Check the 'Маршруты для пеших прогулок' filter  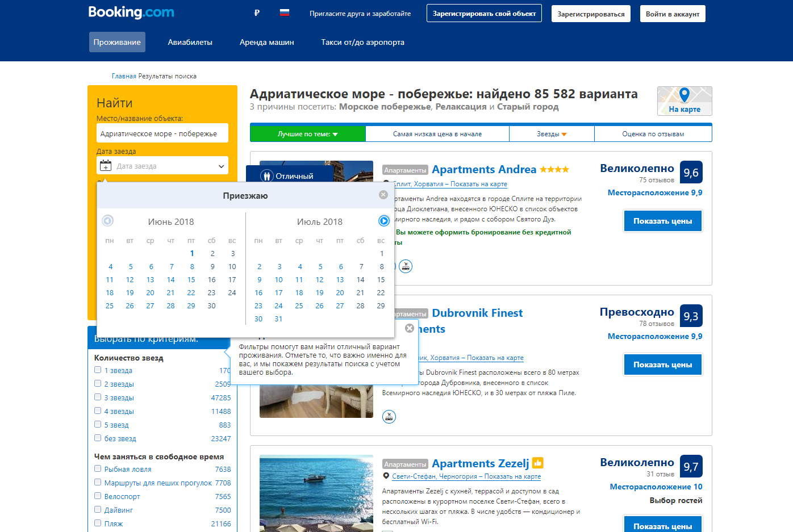click(98, 482)
